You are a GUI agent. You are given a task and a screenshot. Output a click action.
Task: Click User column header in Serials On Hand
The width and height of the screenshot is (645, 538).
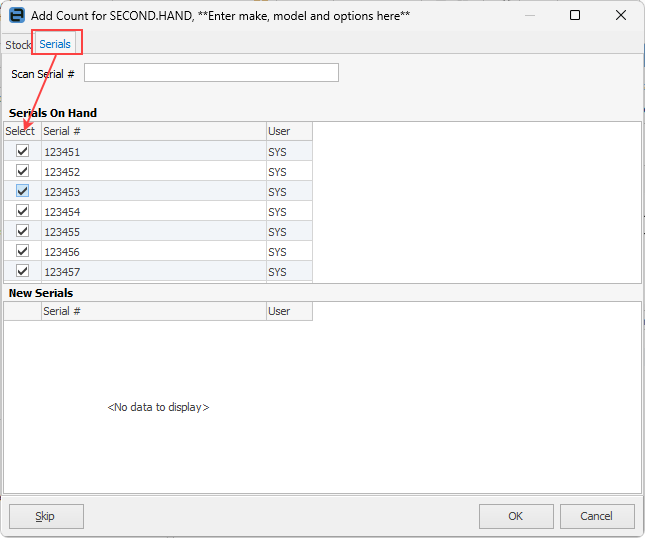click(x=289, y=131)
